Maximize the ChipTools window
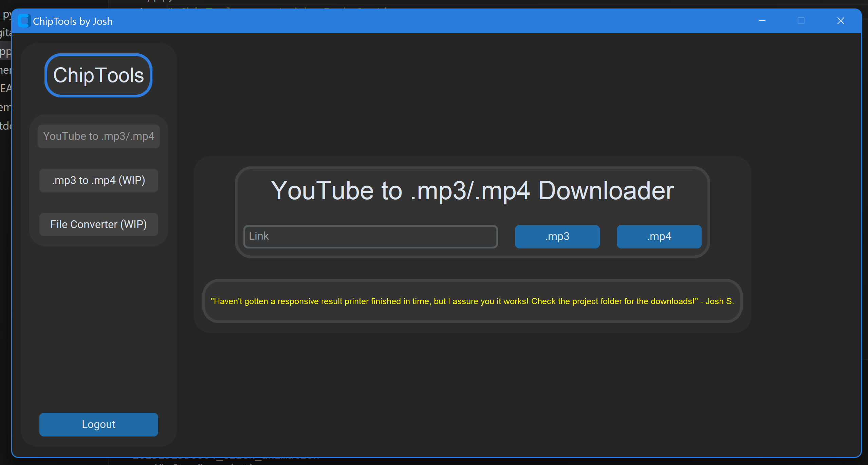Image resolution: width=868 pixels, height=465 pixels. tap(801, 21)
